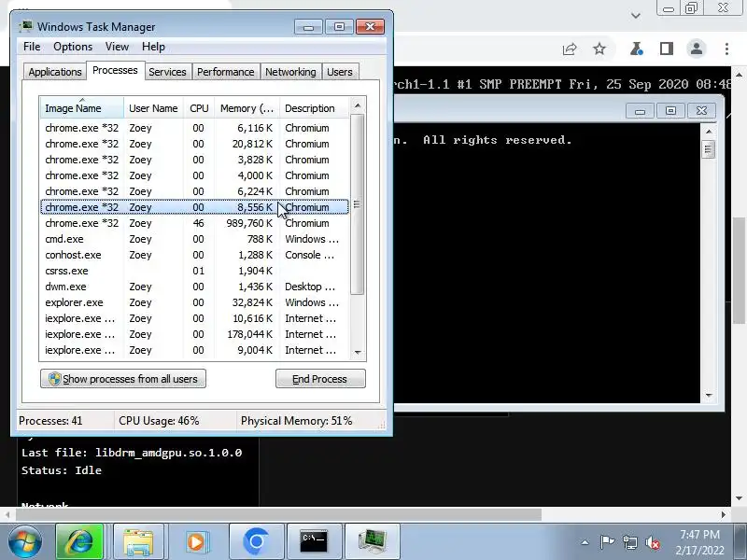Show hidden tray icons arrow
747x560 pixels.
(x=585, y=542)
